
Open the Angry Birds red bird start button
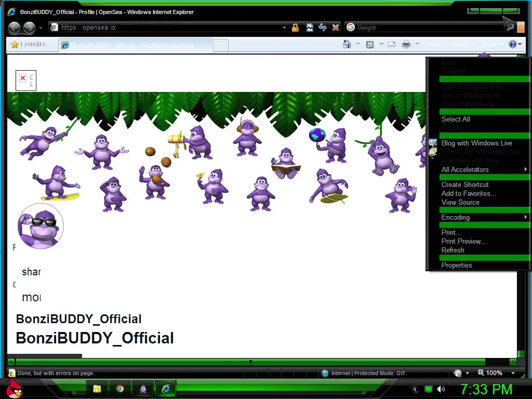[14, 389]
